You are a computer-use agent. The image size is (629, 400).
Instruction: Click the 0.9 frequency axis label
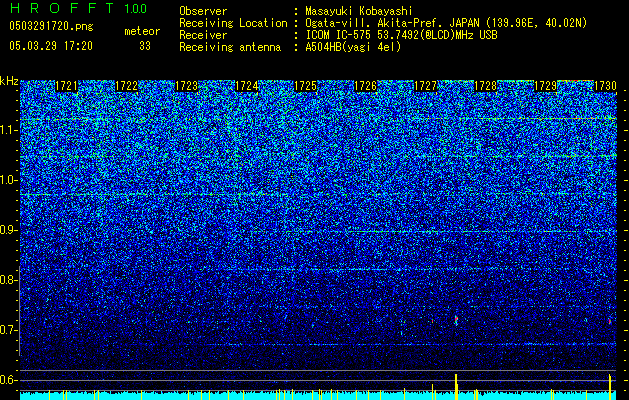pos(9,230)
